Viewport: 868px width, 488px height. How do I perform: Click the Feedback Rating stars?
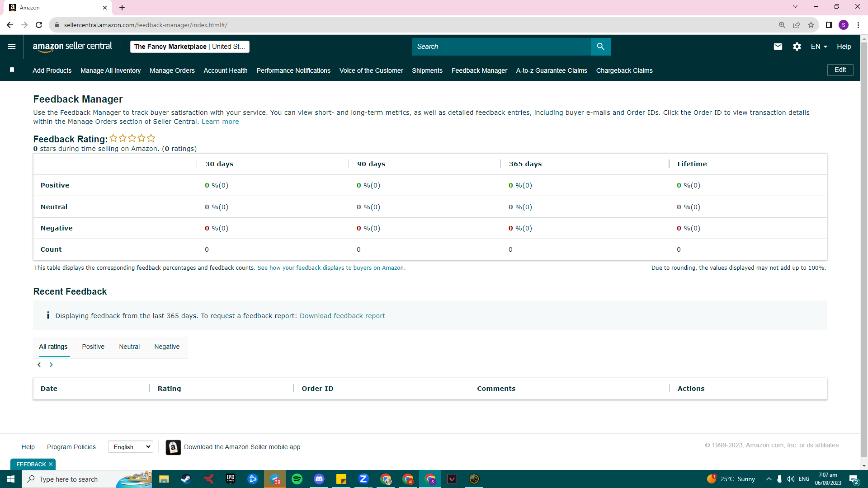pos(132,138)
